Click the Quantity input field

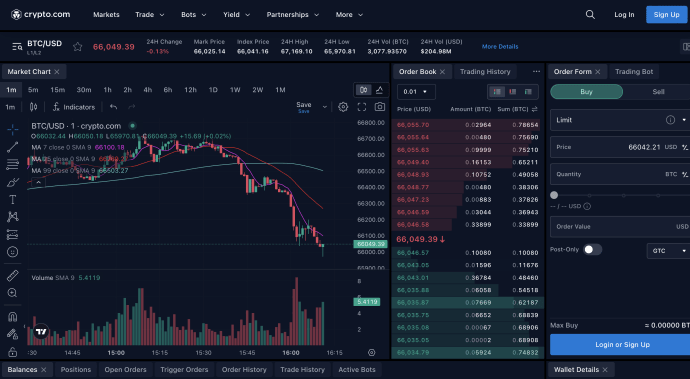[620, 174]
